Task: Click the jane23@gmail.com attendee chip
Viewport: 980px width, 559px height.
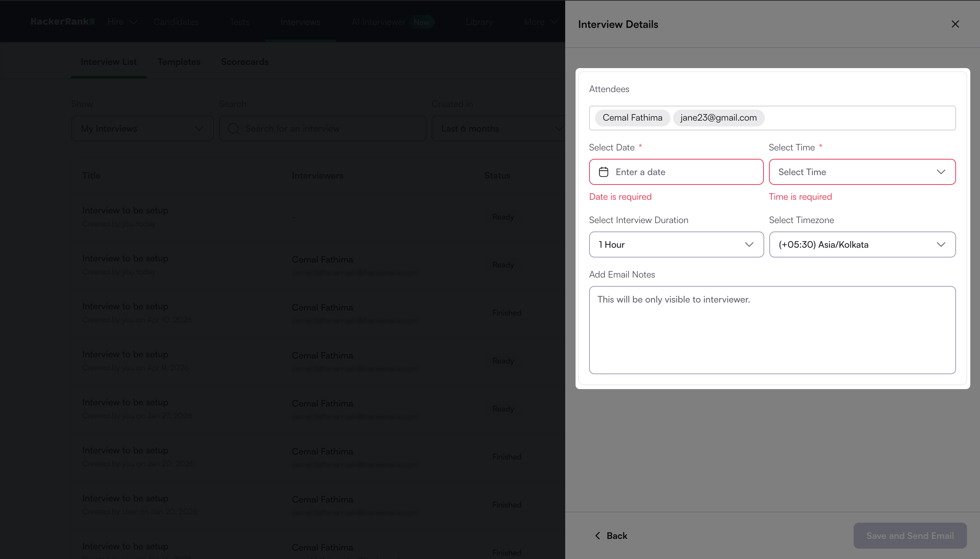Action: (718, 118)
